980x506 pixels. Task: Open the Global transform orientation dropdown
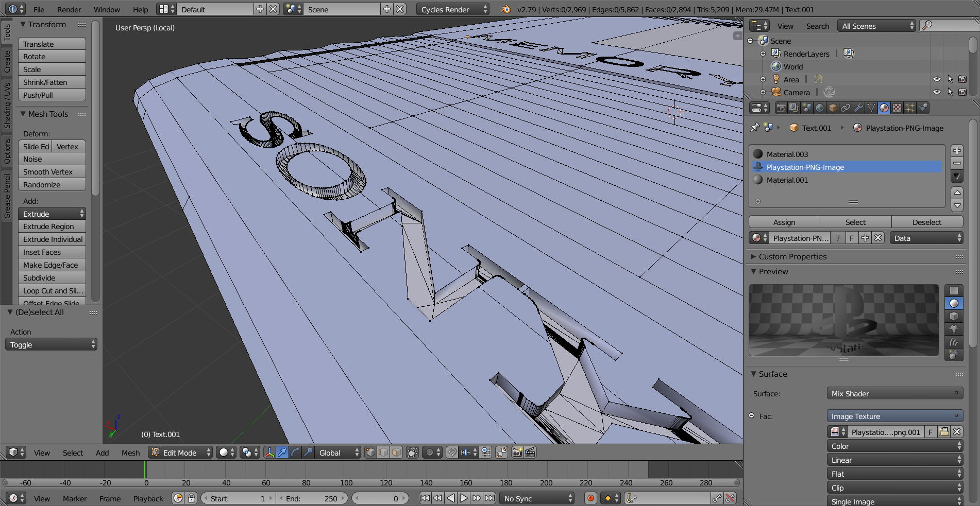[337, 452]
